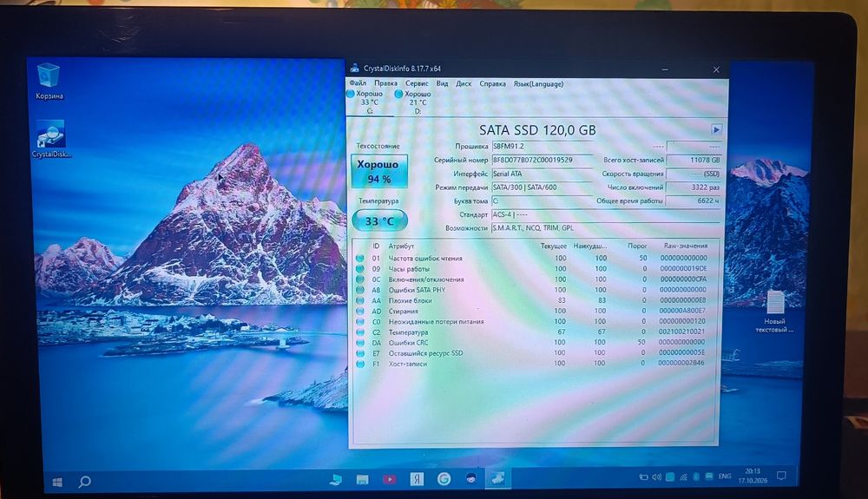Close the CrystalDiskInfo window
This screenshot has width=868, height=499.
716,69
